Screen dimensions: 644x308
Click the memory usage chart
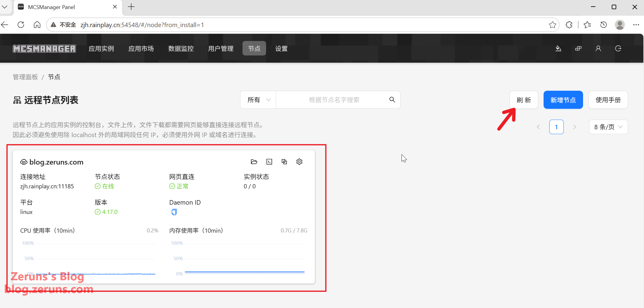(238, 258)
